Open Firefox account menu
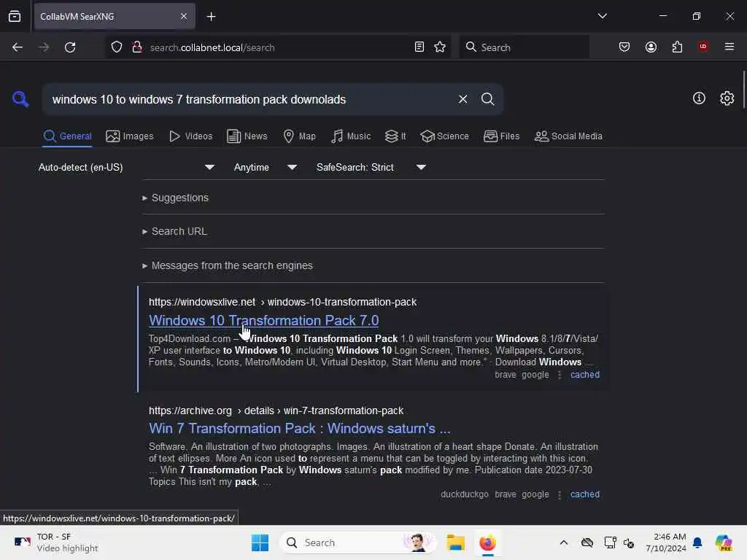The width and height of the screenshot is (747, 560). pyautogui.click(x=651, y=47)
